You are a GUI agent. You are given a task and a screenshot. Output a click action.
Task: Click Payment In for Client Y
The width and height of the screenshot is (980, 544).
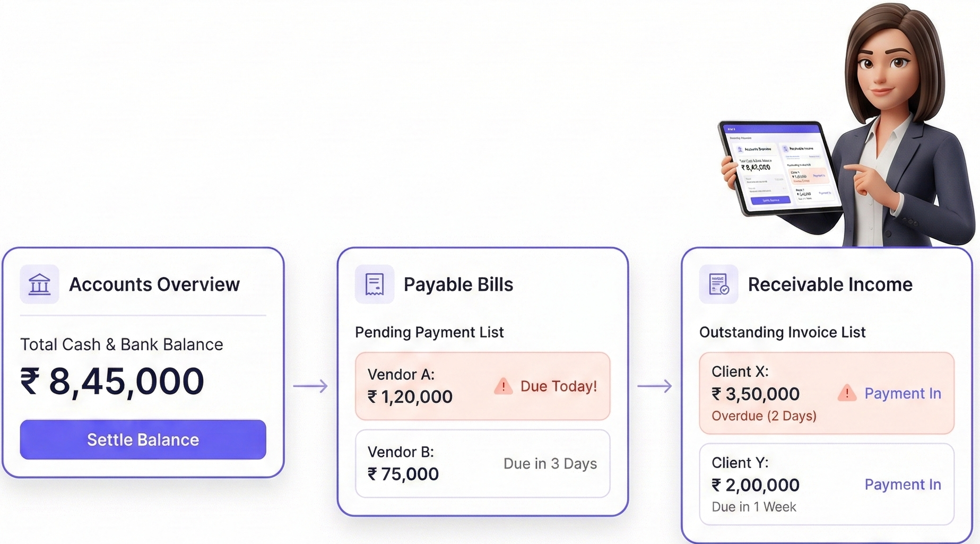[x=903, y=485]
